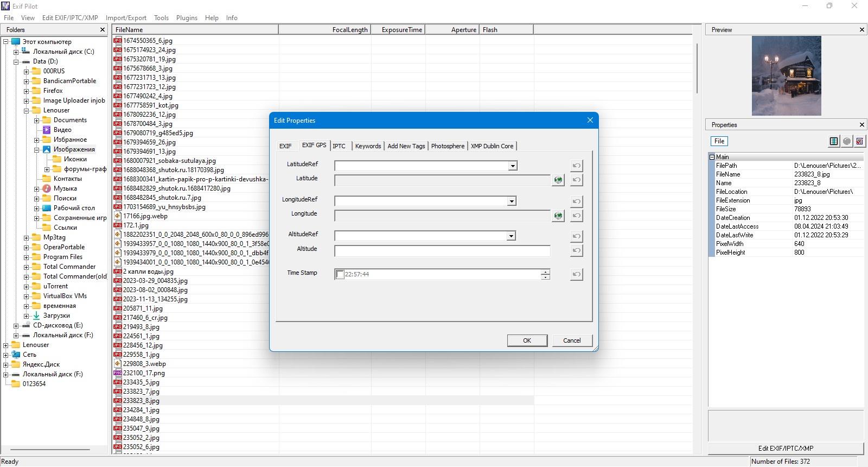868x467 pixels.
Task: Click the undo button beside LatitudeRef
Action: 577,166
